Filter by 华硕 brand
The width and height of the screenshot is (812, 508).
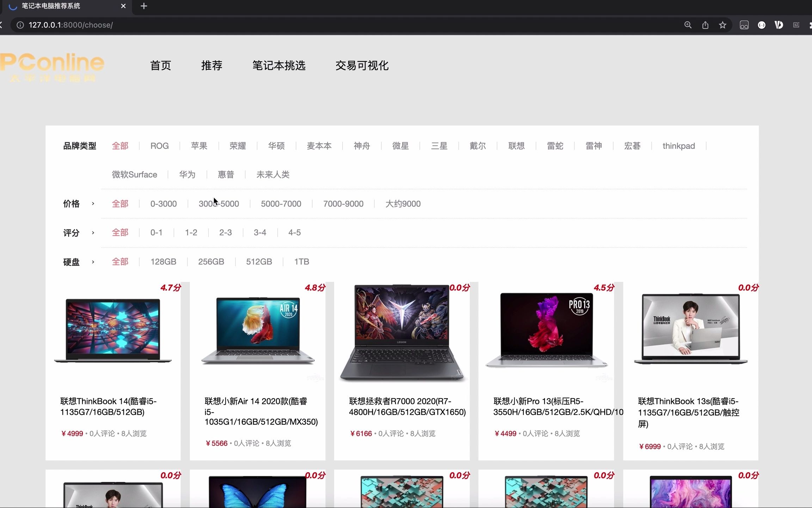coord(276,146)
